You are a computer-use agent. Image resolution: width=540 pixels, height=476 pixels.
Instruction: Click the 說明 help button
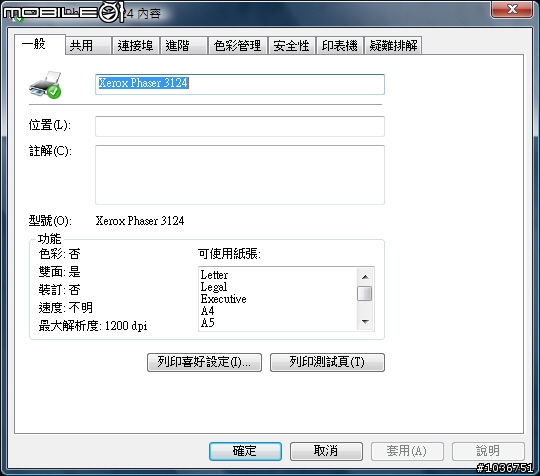488,451
